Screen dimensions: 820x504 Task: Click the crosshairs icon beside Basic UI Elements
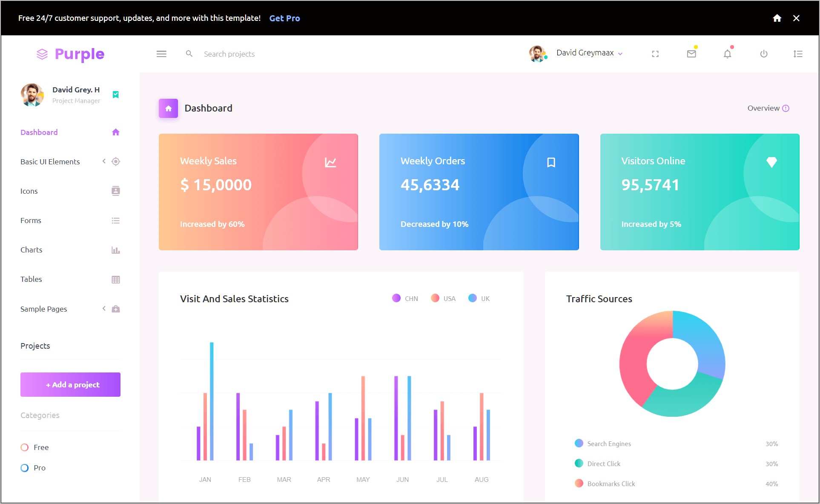[x=116, y=161]
